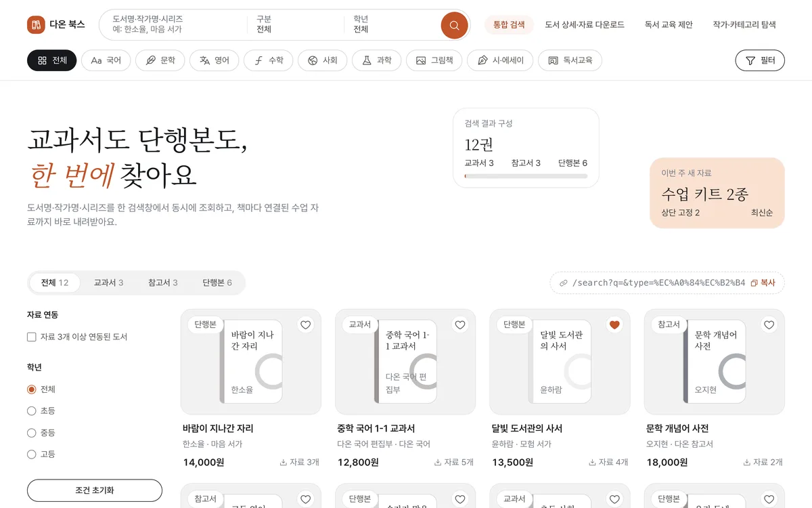This screenshot has width=812, height=508.
Task: Select the 고등 grade radio button
Action: 32,454
